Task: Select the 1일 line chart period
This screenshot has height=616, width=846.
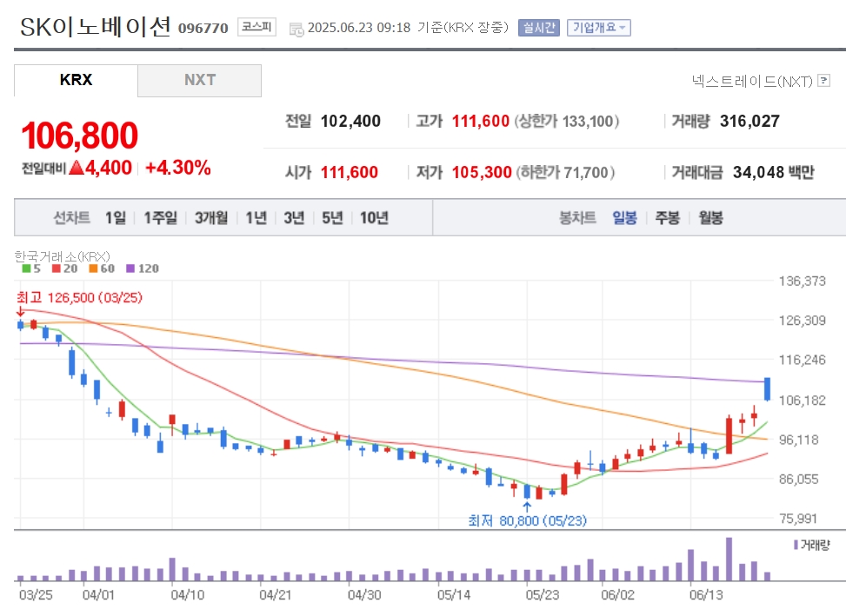Action: tap(116, 218)
